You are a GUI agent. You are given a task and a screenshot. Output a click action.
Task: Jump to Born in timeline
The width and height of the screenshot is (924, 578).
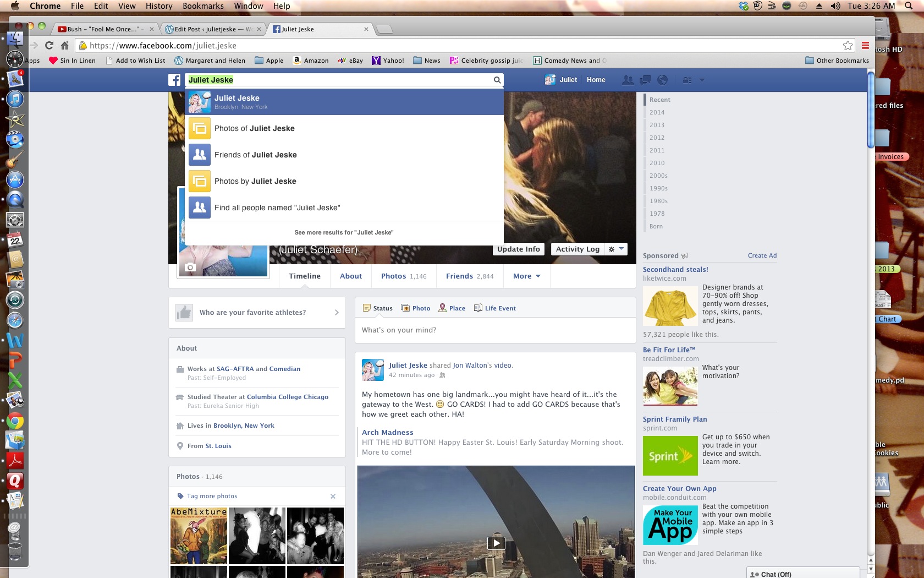[x=656, y=226]
